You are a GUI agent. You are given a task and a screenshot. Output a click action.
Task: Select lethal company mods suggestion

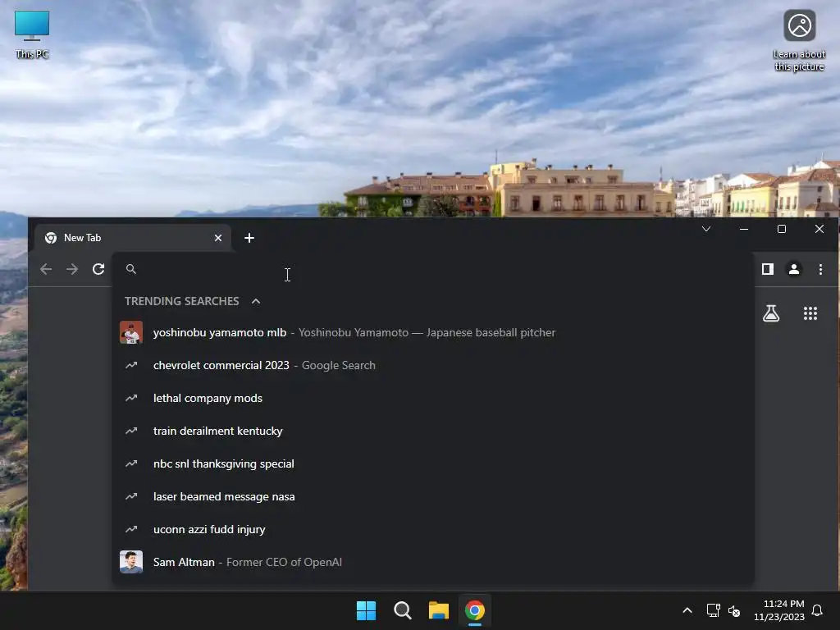[433, 398]
